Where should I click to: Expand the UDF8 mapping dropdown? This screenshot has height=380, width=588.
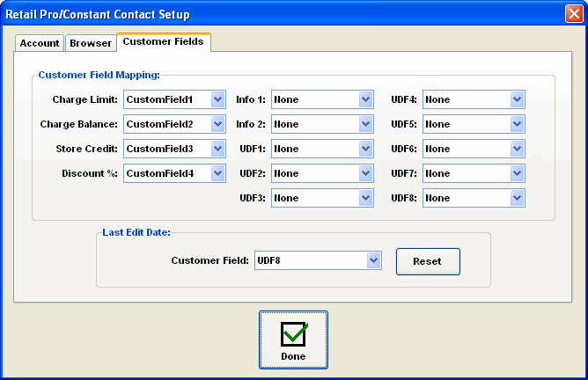point(517,198)
